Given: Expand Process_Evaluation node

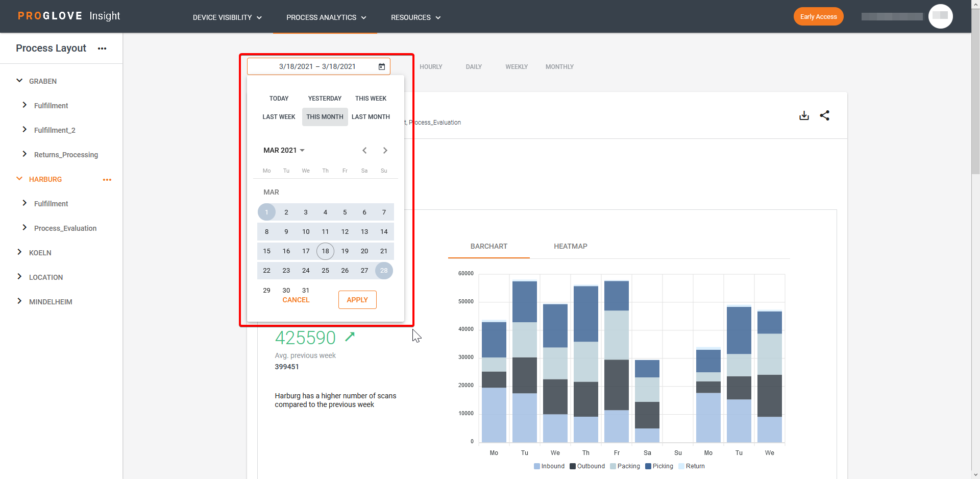Looking at the screenshot, I should click(24, 228).
